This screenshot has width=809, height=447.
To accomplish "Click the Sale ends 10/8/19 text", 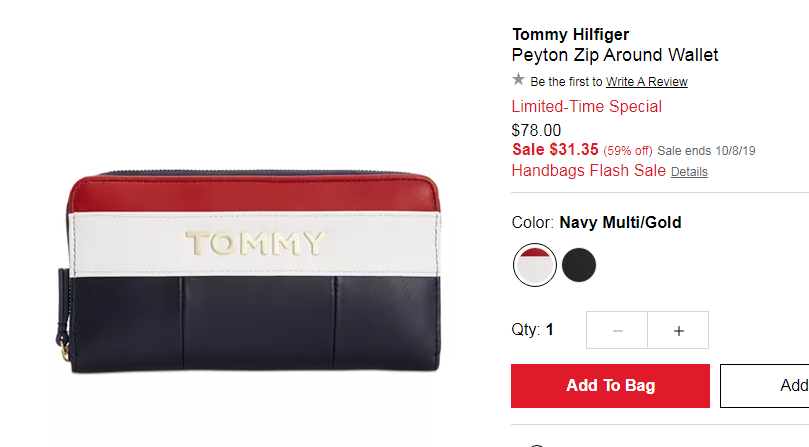I will (x=706, y=151).
